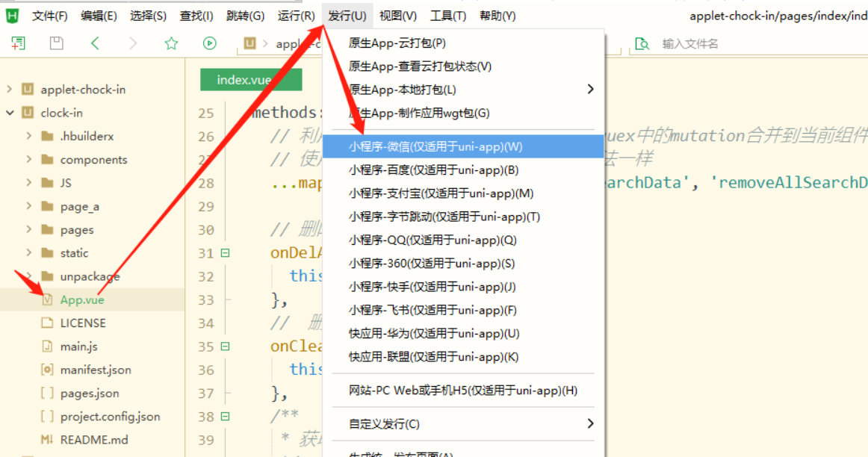Click the green run play icon
The image size is (868, 457).
(209, 43)
